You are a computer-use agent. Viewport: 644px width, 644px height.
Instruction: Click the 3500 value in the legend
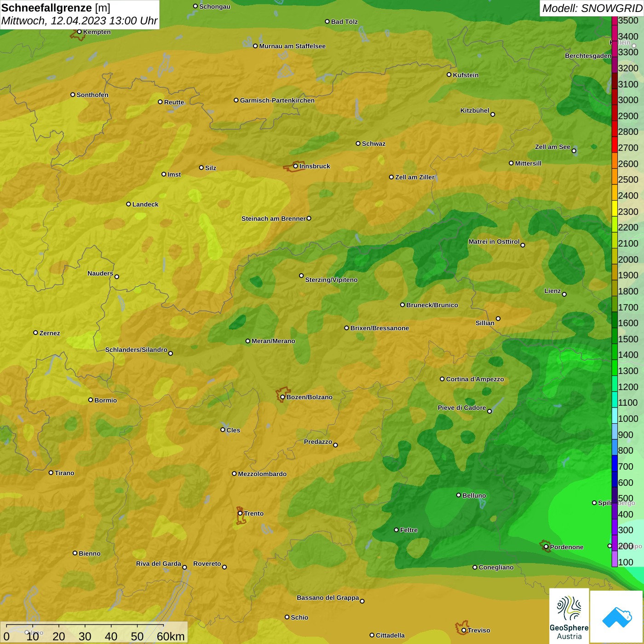click(x=628, y=20)
